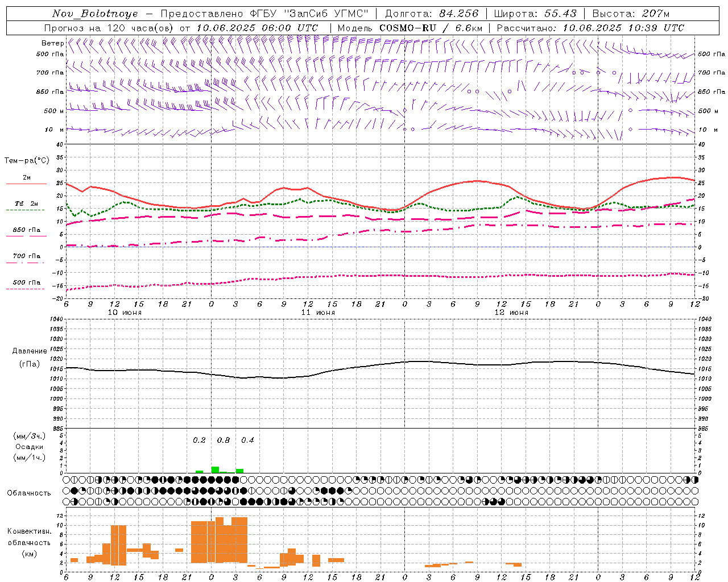Click the precipitation value 0.2
Screen dimensions: 728x582
(x=199, y=440)
